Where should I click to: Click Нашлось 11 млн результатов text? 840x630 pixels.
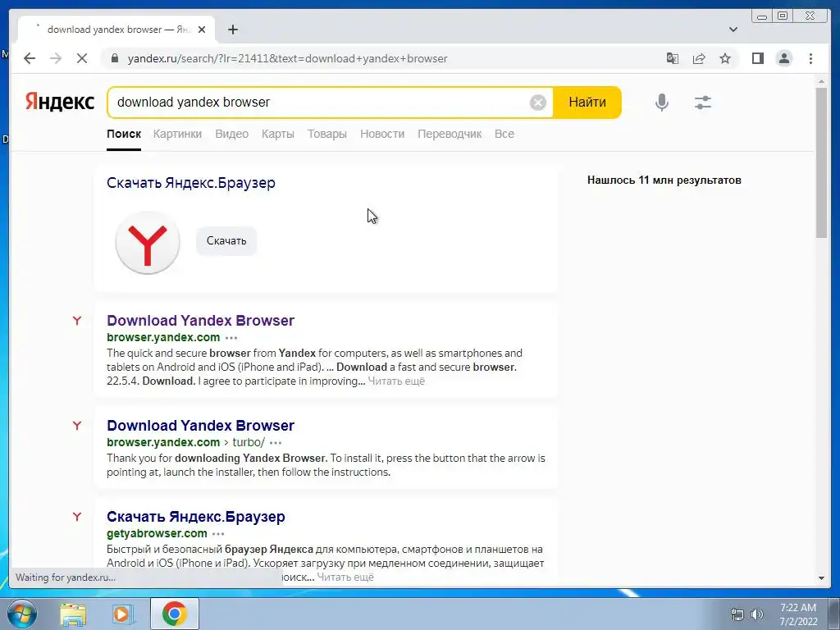664,180
